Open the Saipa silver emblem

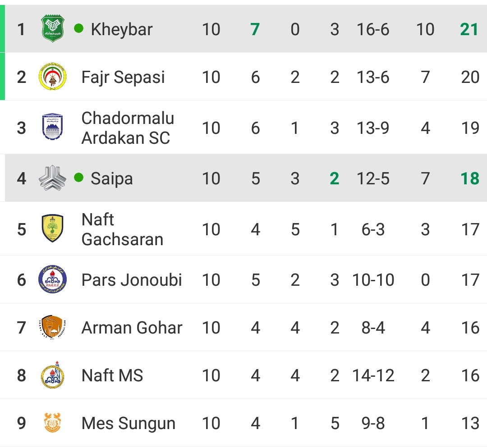[x=52, y=178]
